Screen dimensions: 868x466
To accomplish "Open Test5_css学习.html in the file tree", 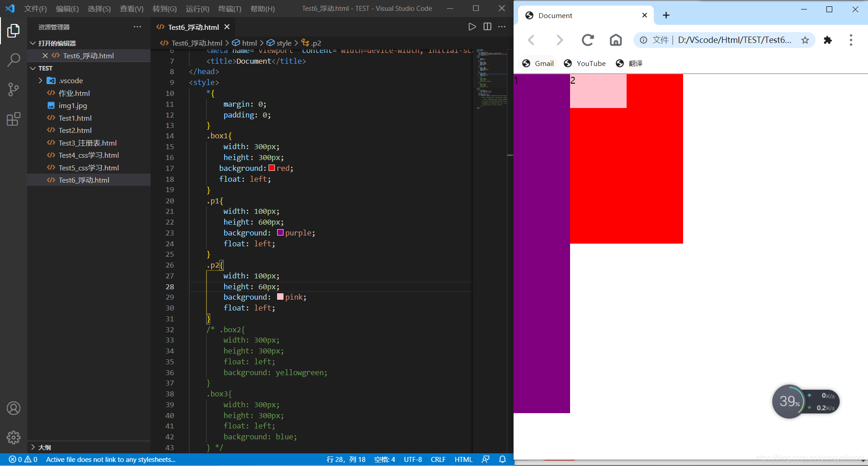I will coord(89,168).
